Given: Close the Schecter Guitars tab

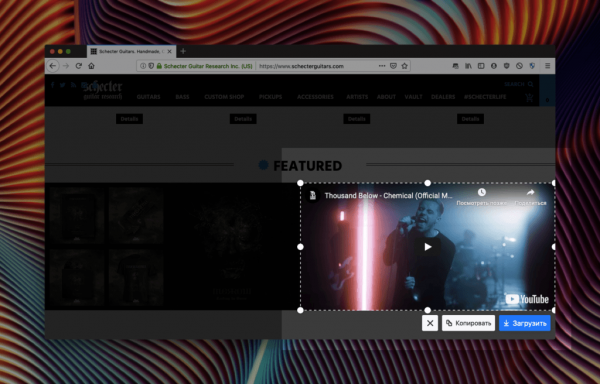Looking at the screenshot, I should pyautogui.click(x=170, y=51).
